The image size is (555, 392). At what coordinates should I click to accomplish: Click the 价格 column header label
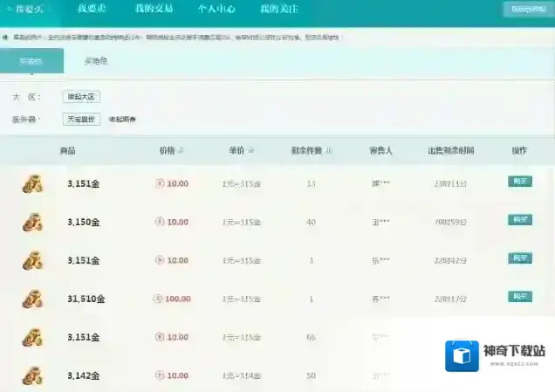tap(167, 151)
